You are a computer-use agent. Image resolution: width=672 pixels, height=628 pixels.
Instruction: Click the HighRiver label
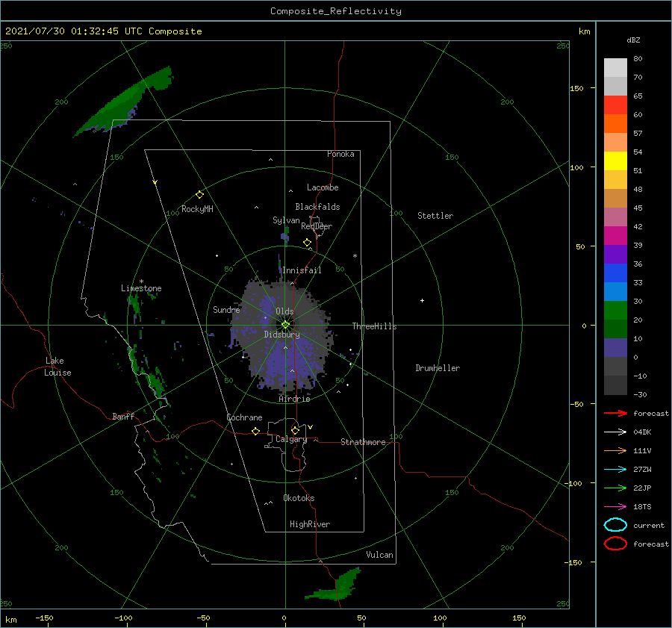[x=310, y=524]
